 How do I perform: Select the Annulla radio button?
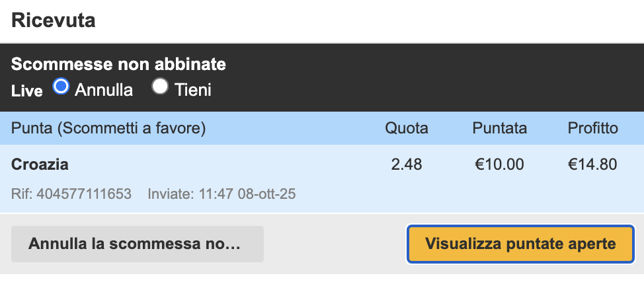tap(61, 87)
